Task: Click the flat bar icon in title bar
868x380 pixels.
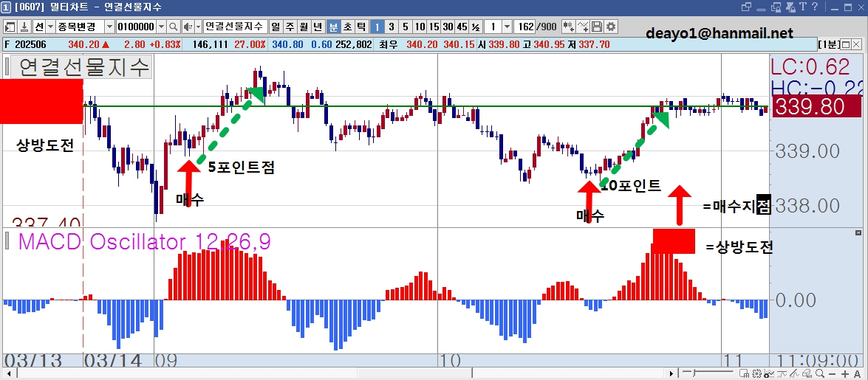Action: click(x=761, y=10)
